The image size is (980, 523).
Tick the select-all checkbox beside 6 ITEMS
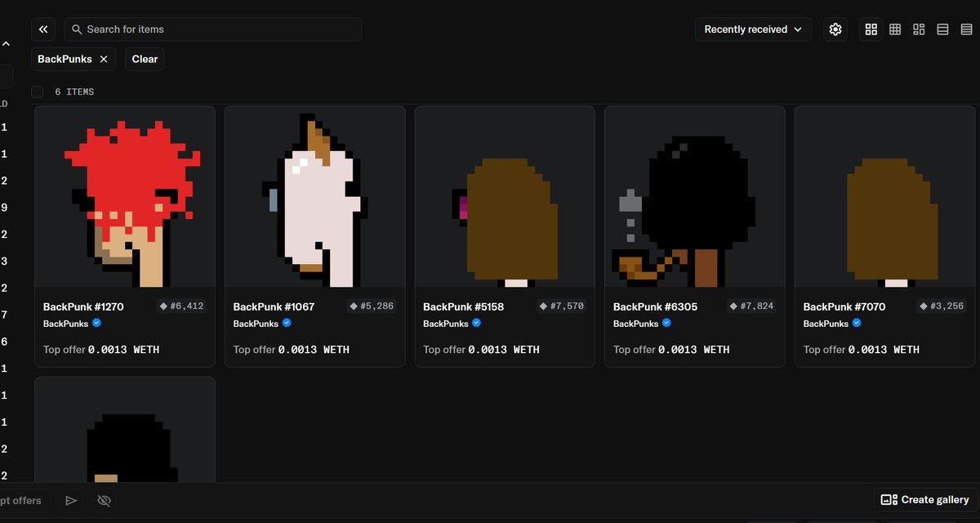point(38,92)
